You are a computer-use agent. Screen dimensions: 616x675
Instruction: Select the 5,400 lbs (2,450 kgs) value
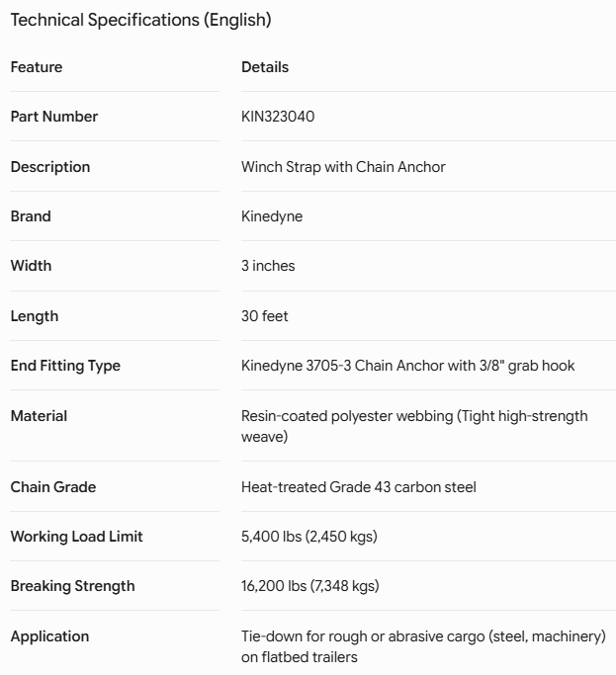pos(309,537)
